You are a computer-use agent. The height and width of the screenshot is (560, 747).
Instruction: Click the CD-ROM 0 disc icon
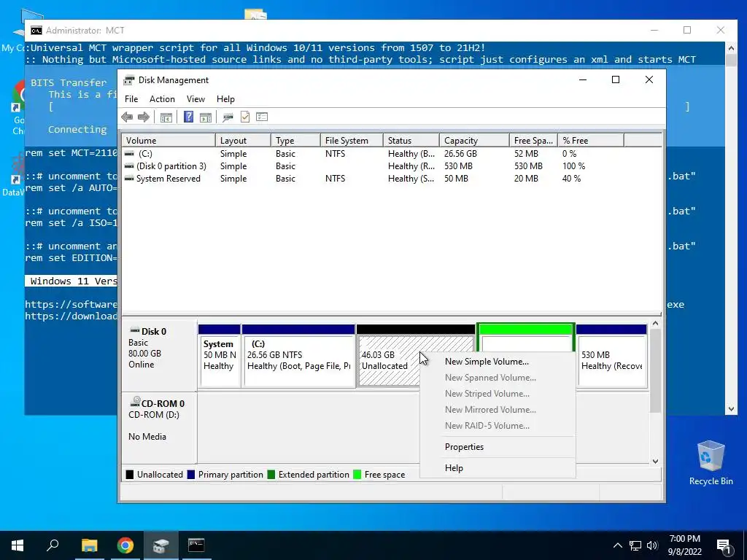point(135,402)
